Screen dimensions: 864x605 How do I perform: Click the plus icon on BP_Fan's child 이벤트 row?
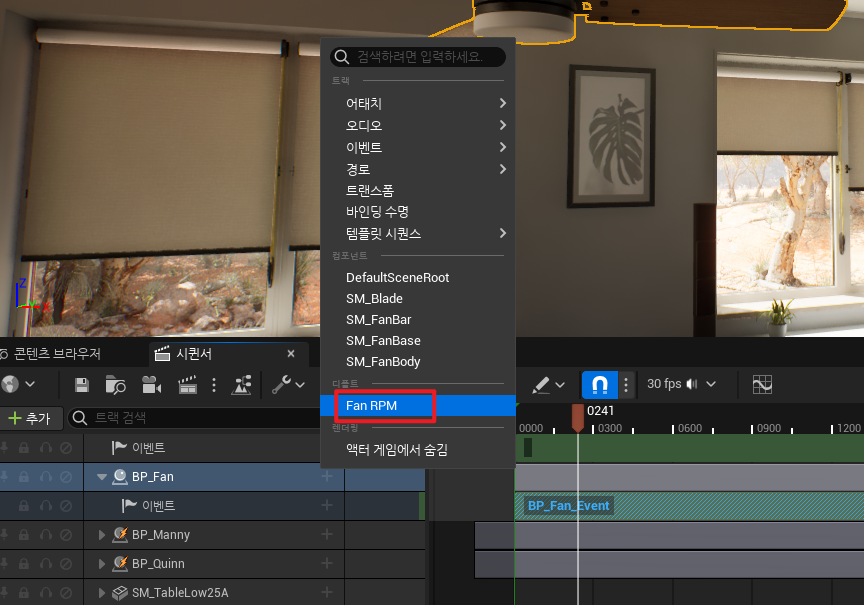click(x=327, y=505)
